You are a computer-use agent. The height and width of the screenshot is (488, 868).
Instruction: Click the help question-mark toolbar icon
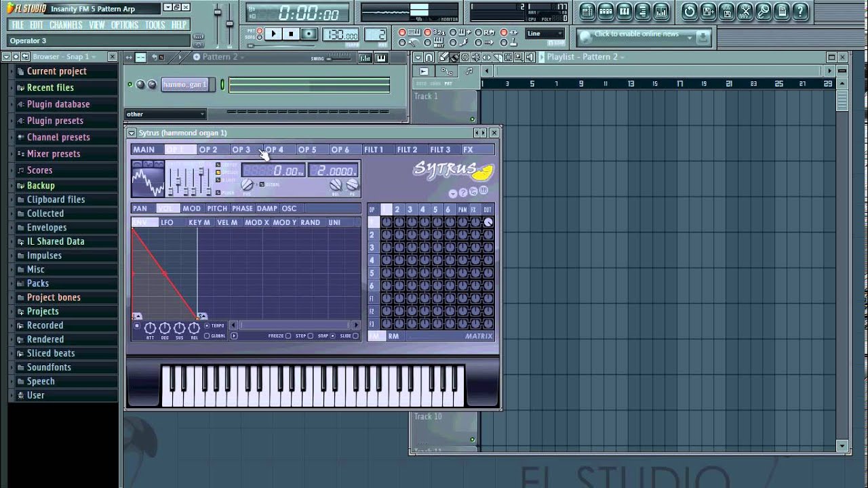point(800,11)
